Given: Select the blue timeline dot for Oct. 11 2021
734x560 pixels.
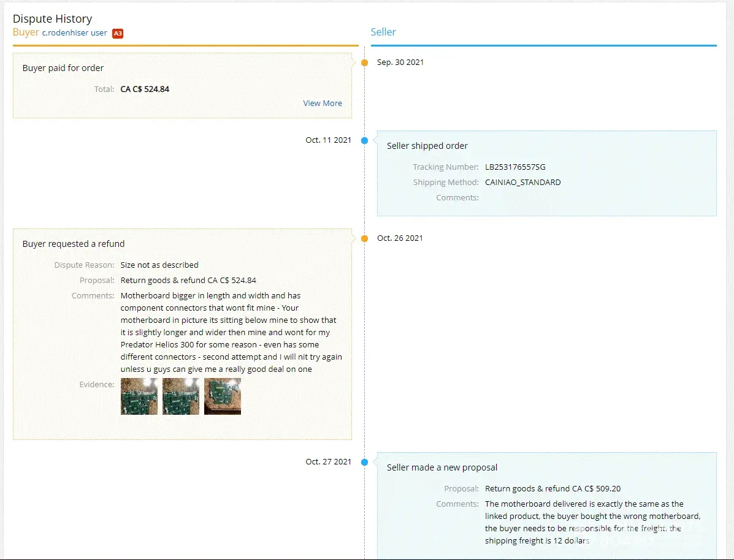Looking at the screenshot, I should 364,140.
